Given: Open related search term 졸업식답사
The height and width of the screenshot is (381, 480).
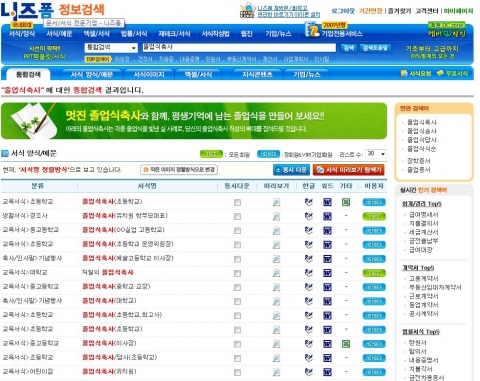Looking at the screenshot, I should click(422, 140).
